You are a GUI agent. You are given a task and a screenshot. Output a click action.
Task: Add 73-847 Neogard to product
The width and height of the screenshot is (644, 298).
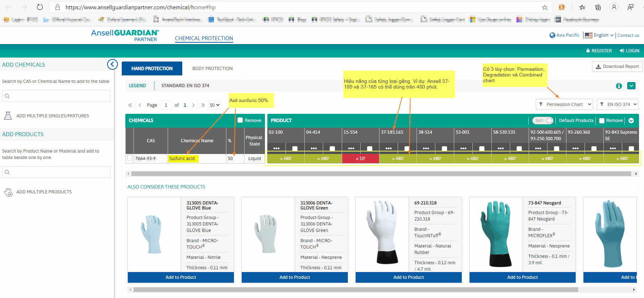coord(523,277)
